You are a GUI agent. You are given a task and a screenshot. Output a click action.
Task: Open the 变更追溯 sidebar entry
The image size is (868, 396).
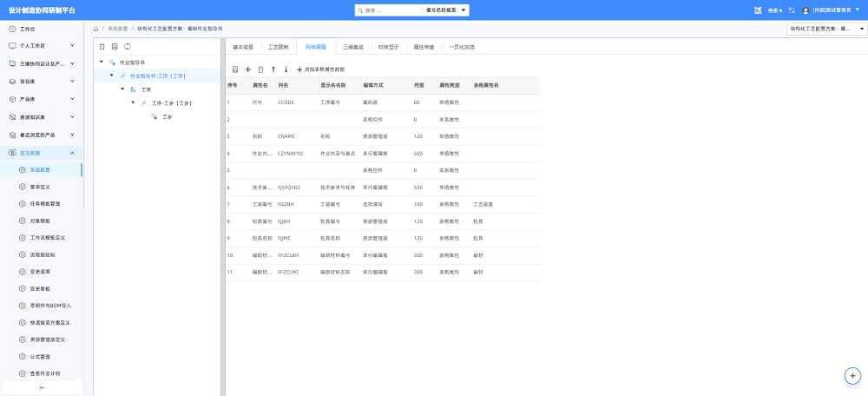pyautogui.click(x=40, y=272)
